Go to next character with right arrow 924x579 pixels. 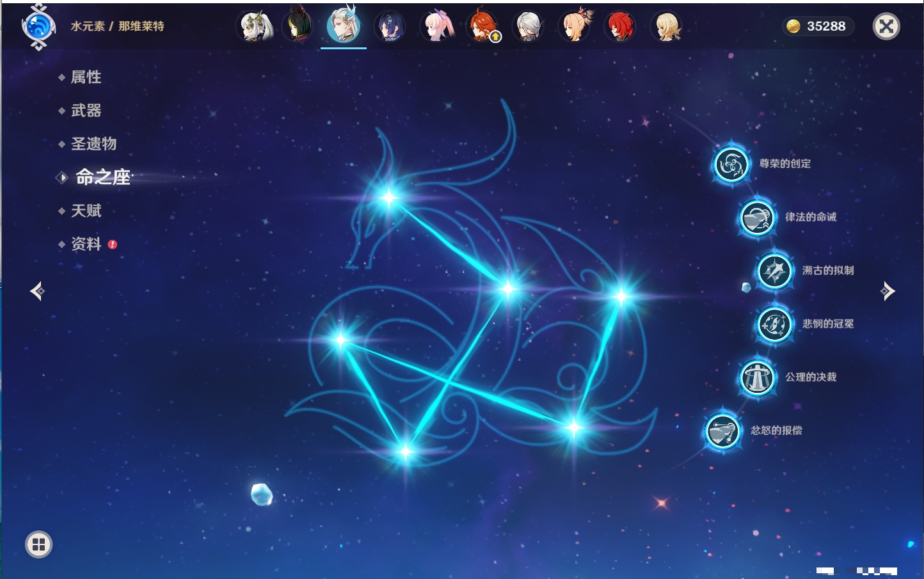point(888,291)
